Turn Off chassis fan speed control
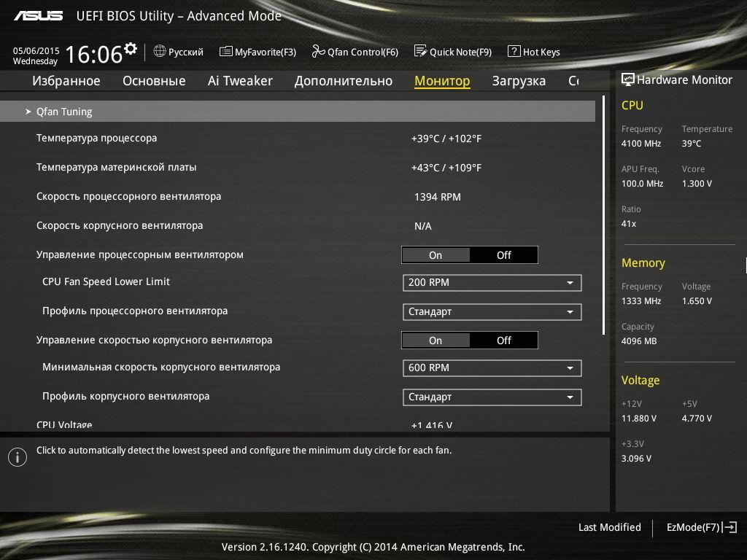The image size is (747, 560). tap(504, 341)
